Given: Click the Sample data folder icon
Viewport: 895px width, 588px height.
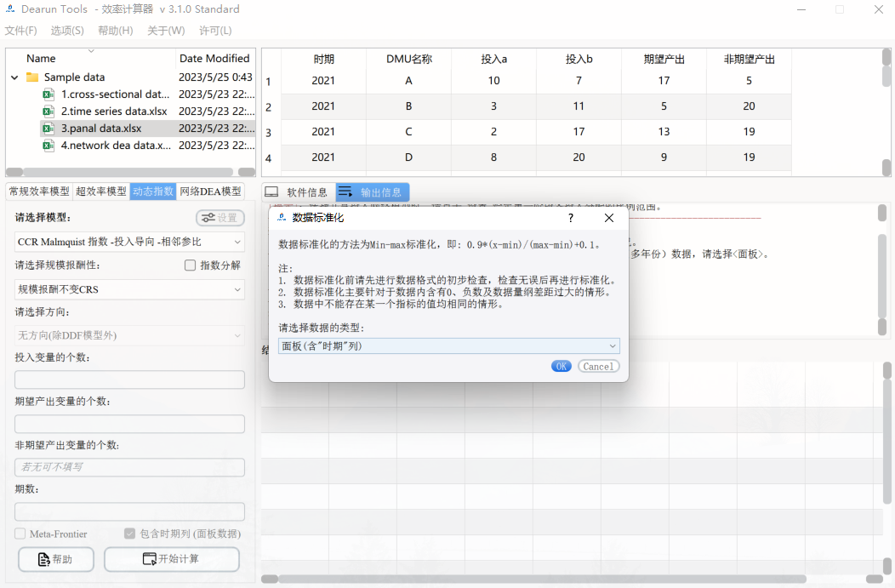Looking at the screenshot, I should [31, 76].
